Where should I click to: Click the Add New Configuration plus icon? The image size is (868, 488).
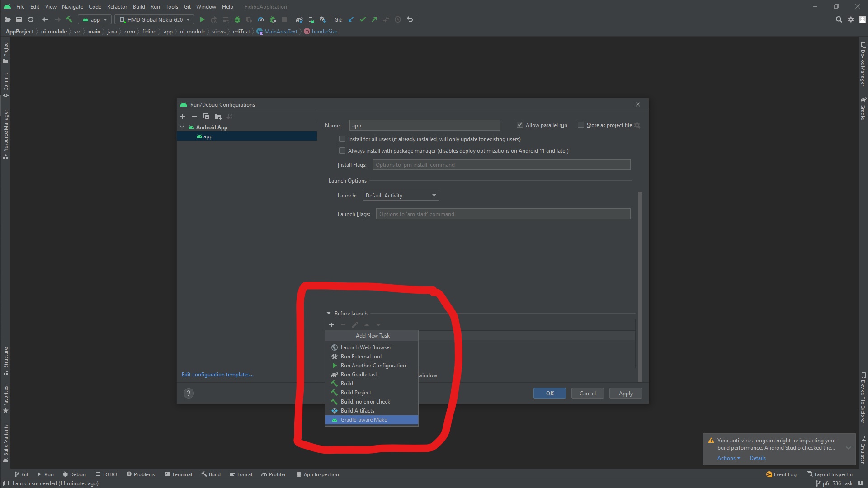[x=183, y=117]
